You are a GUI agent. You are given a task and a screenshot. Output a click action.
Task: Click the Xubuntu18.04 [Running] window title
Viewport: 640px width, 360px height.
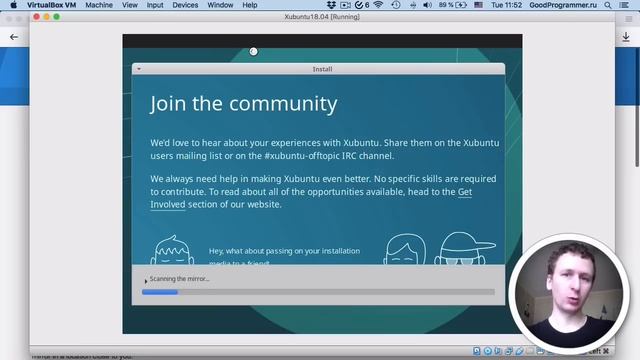click(x=322, y=17)
